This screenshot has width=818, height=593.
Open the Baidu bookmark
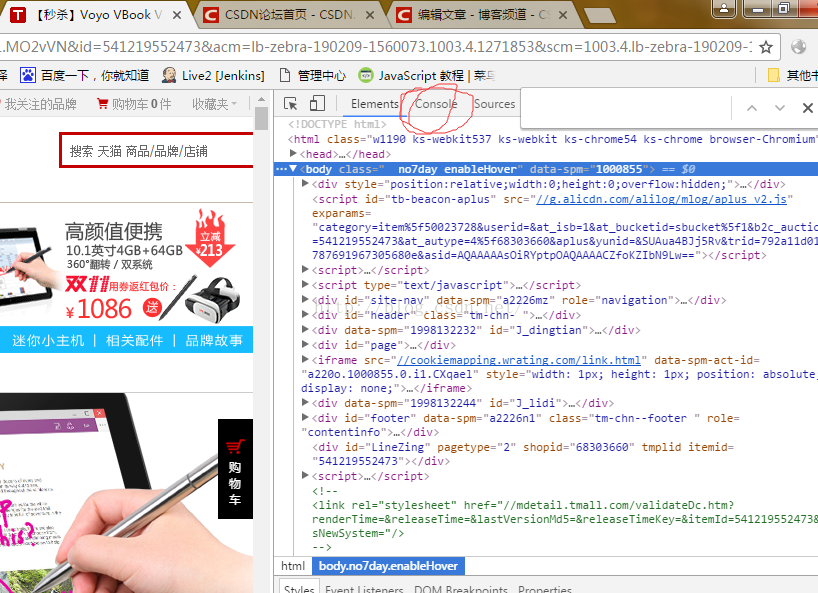(x=85, y=76)
